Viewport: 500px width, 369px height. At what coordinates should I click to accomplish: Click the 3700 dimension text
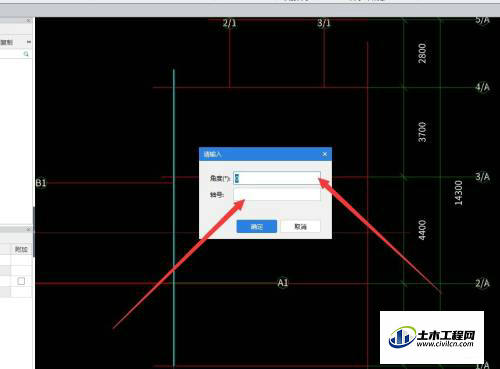[x=422, y=132]
